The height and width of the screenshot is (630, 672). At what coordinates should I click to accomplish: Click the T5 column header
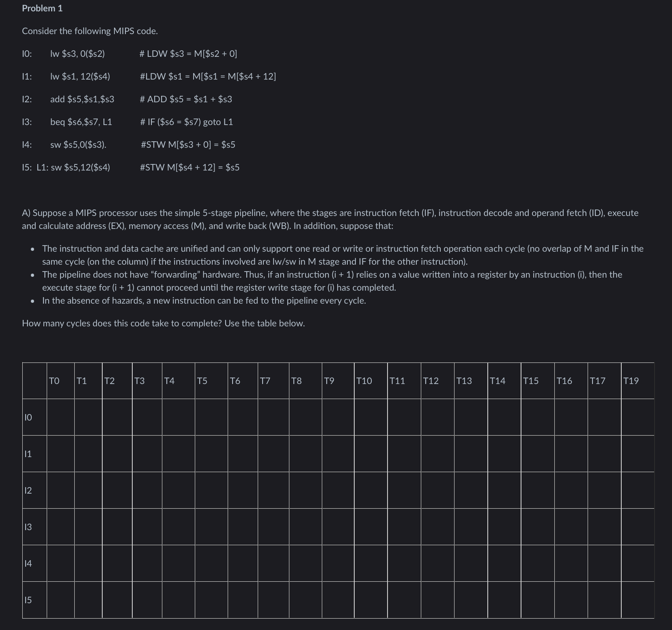point(211,381)
